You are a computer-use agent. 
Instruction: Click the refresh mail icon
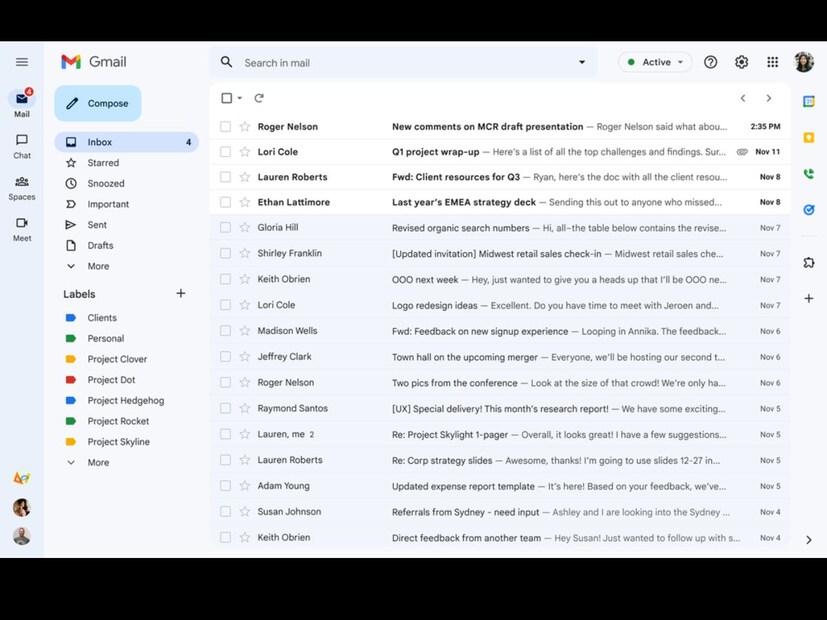point(259,98)
